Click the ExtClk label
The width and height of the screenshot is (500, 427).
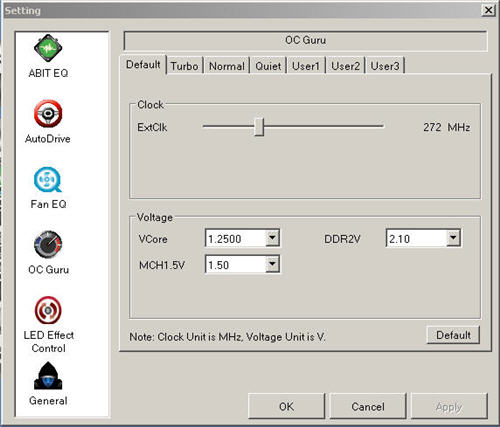click(152, 127)
